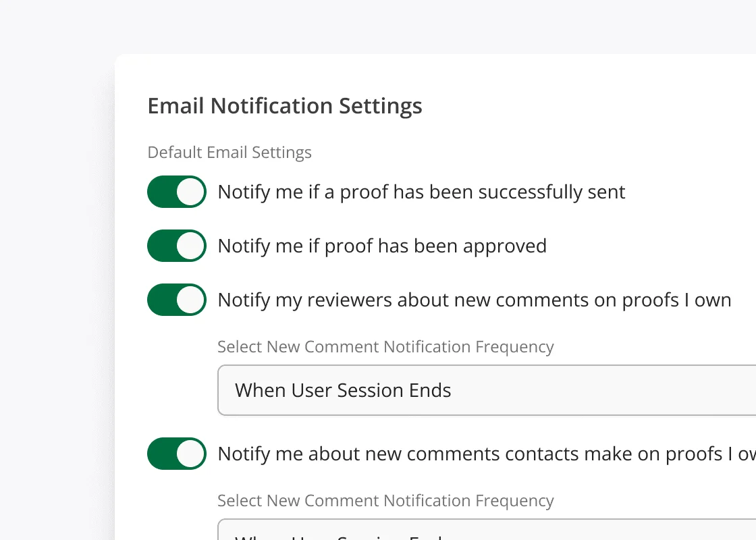The height and width of the screenshot is (540, 756).
Task: Click 'Notify me about new comments contacts make' label
Action: (x=487, y=454)
